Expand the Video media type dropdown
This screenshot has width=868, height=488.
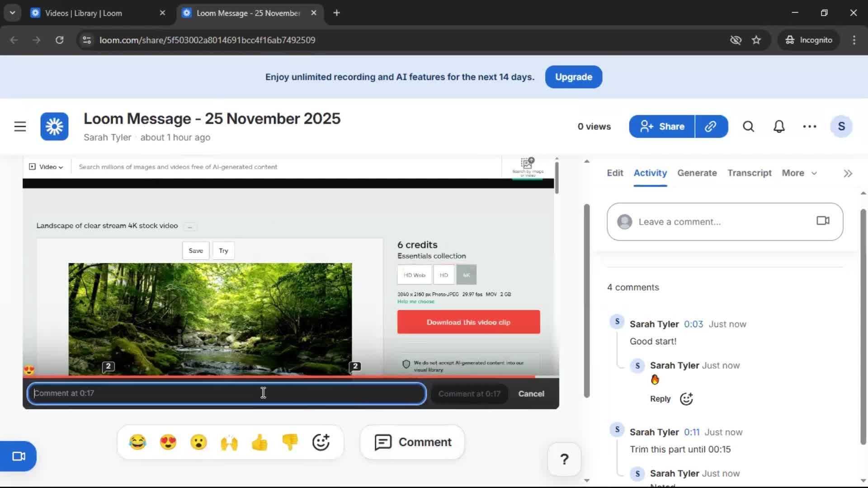pyautogui.click(x=46, y=167)
